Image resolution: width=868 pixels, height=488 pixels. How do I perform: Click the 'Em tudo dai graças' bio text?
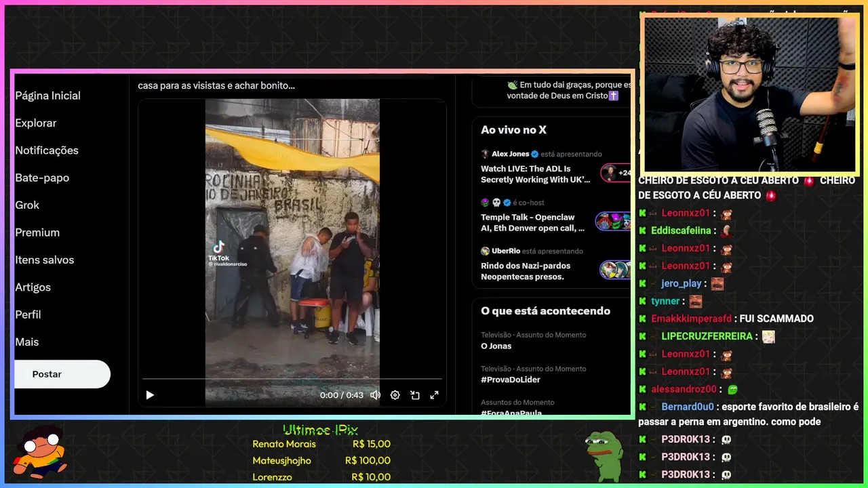tap(569, 90)
